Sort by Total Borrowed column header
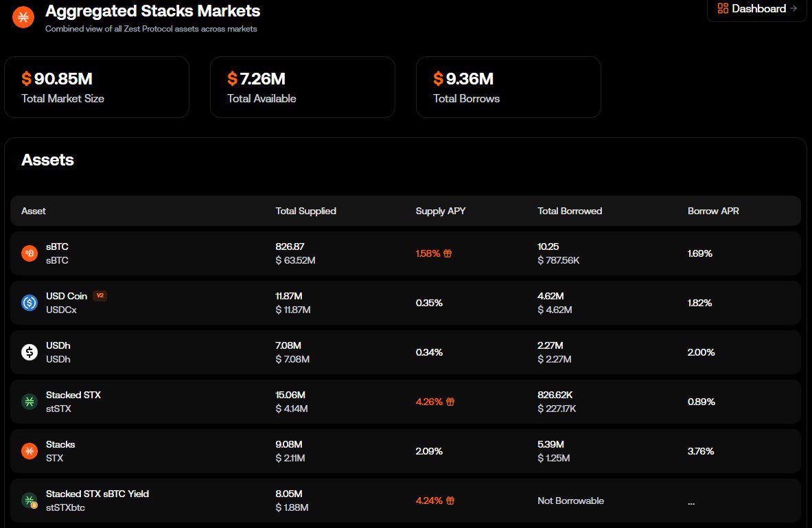This screenshot has width=812, height=528. point(570,211)
